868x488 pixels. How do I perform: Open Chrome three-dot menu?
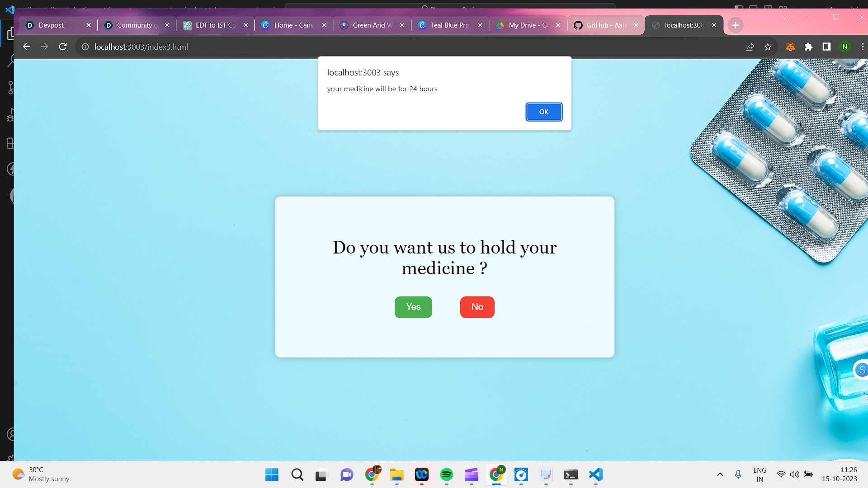point(863,47)
